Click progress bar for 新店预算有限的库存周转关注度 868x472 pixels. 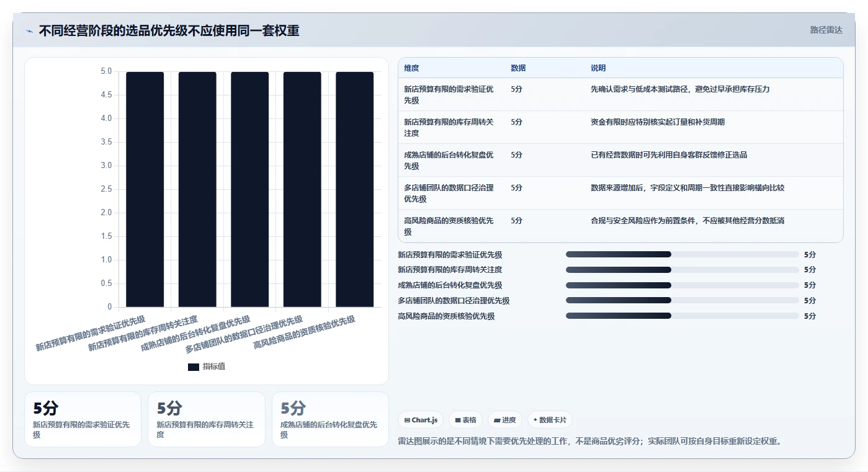pyautogui.click(x=682, y=270)
